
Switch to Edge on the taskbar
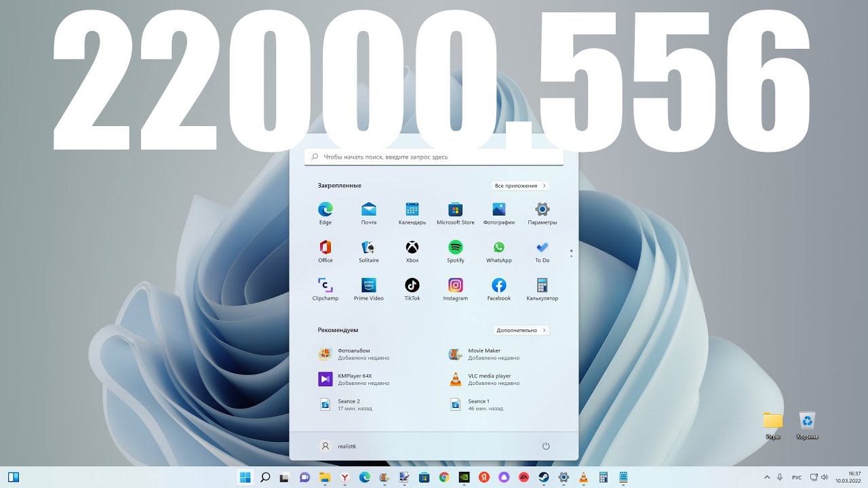coord(364,477)
